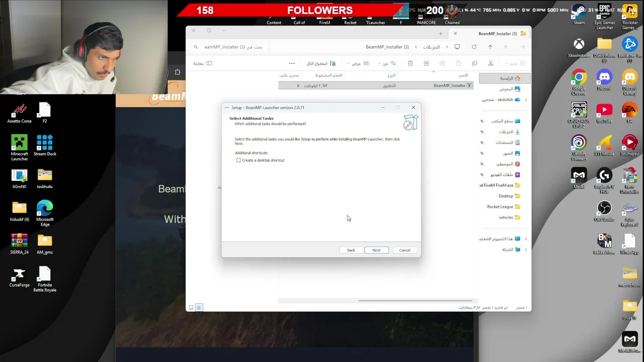Click the Up arrow in Explorer navigation
Viewport: 644px width, 362px height.
pyautogui.click(x=490, y=47)
